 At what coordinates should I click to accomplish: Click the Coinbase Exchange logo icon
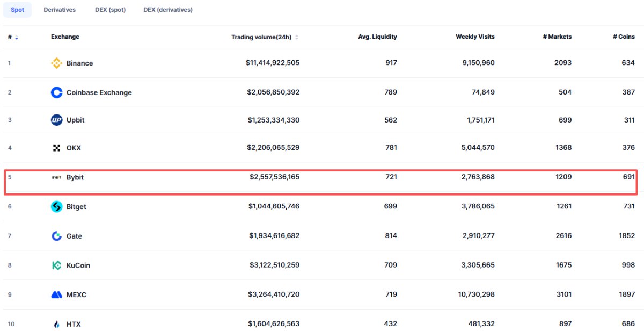tap(56, 92)
